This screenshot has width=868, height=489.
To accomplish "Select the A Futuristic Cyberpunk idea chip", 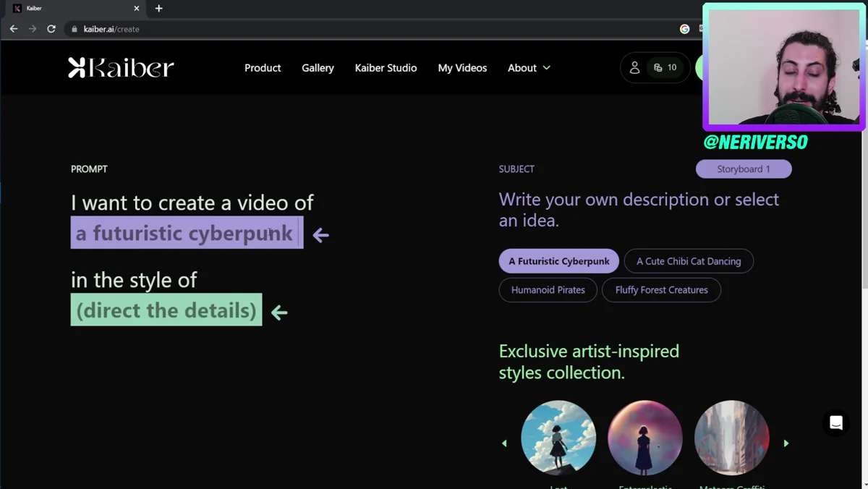I will pyautogui.click(x=558, y=261).
